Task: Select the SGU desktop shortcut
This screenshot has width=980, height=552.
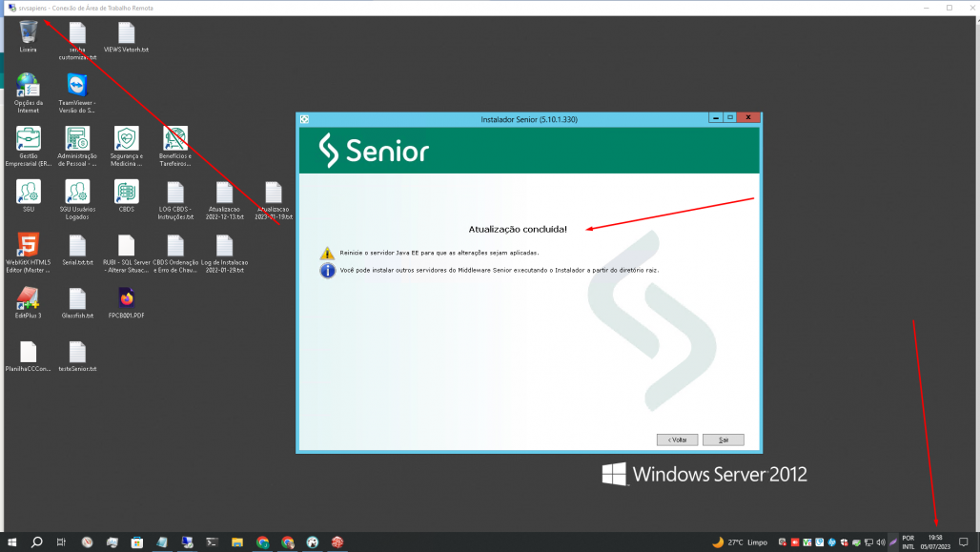Action: (29, 195)
